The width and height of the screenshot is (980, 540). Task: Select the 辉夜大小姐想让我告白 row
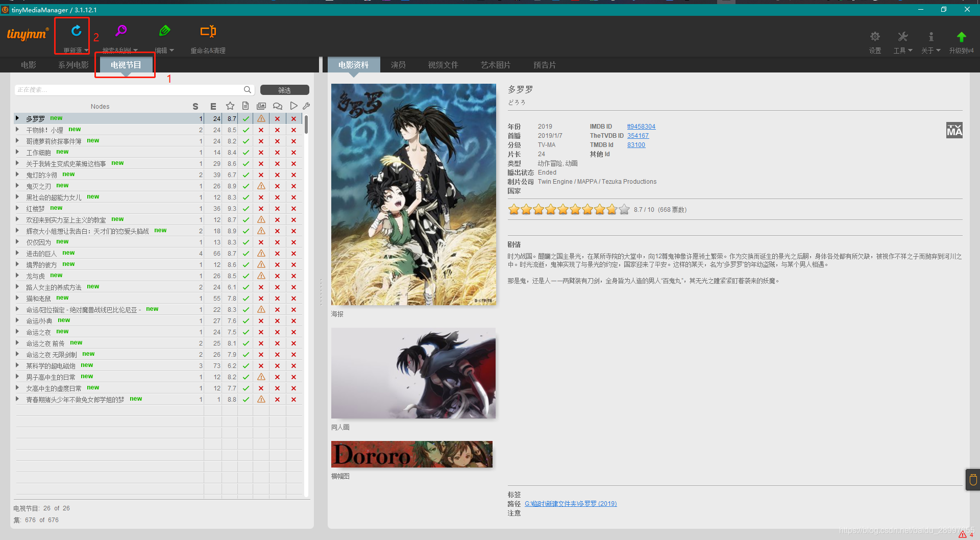(158, 231)
